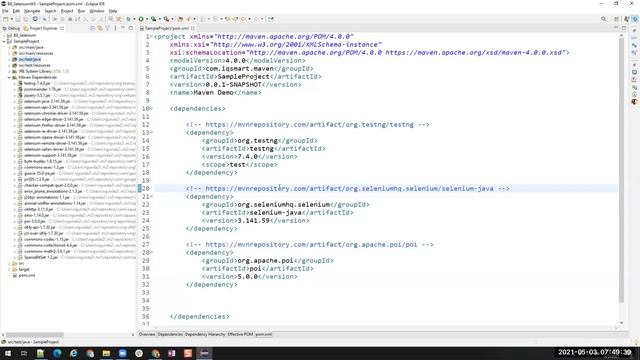Click the Open Perspective icon at top right
640x360 pixels.
pos(617,19)
